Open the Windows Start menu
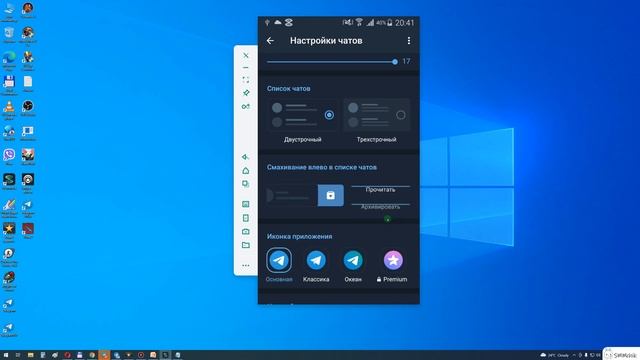The image size is (640, 360). coord(6,355)
